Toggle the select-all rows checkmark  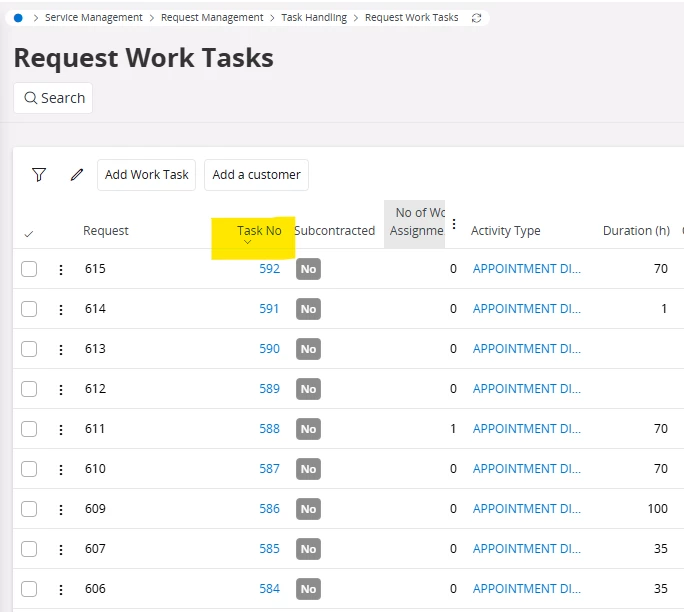coord(28,234)
